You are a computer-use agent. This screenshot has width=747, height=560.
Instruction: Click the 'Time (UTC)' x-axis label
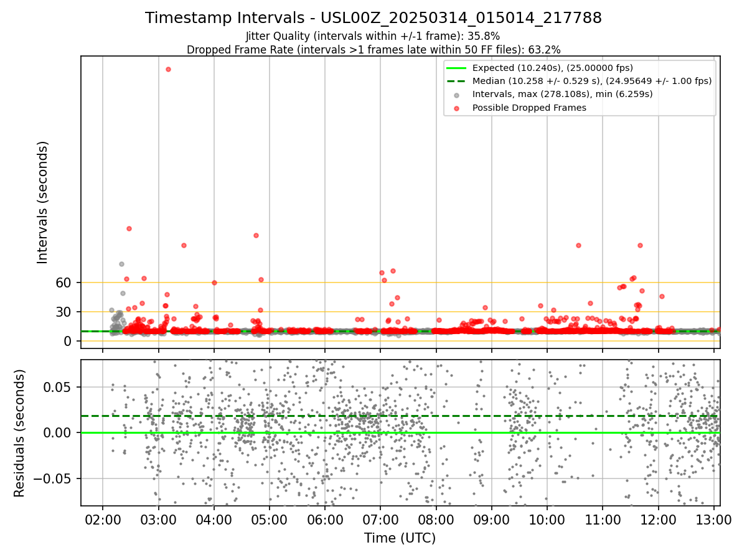tap(400, 538)
